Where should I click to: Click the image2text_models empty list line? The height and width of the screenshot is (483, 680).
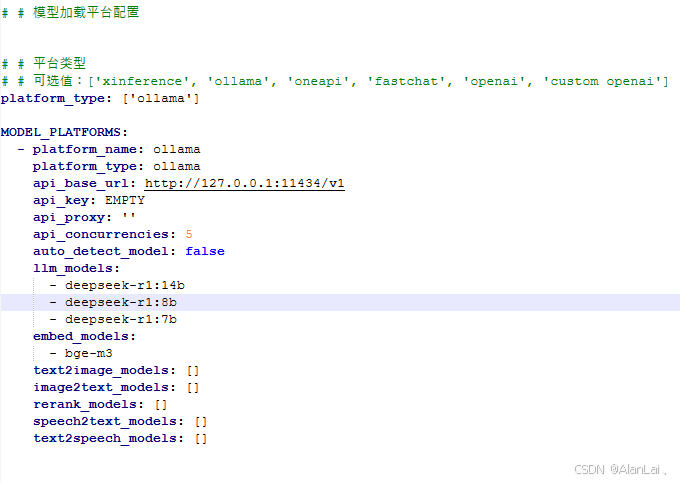[x=116, y=387]
